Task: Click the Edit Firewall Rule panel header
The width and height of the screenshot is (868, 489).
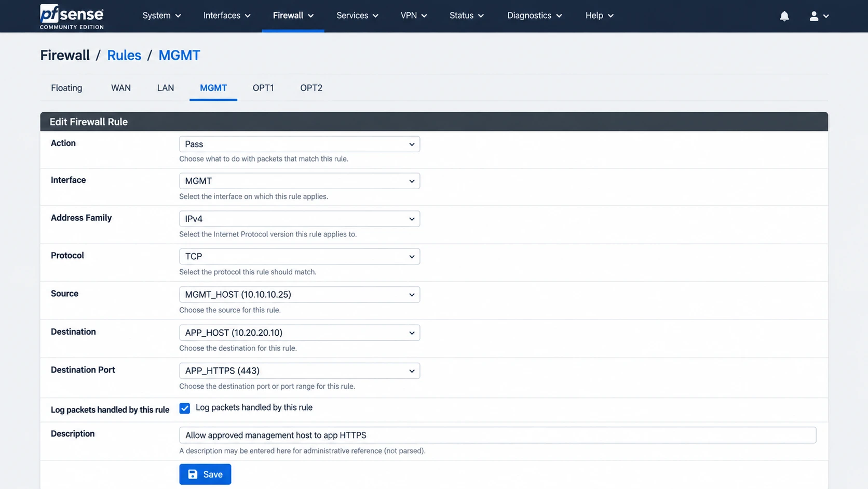Action: [434, 122]
